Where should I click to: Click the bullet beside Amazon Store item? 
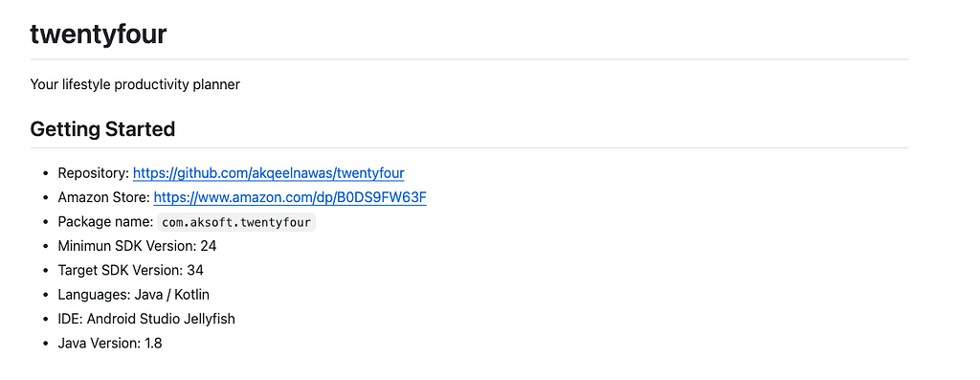pos(45,198)
